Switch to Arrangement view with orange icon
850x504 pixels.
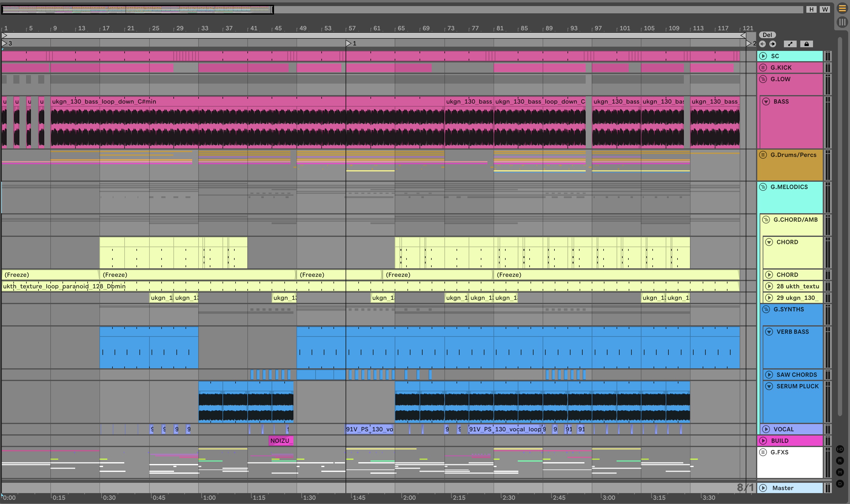842,8
